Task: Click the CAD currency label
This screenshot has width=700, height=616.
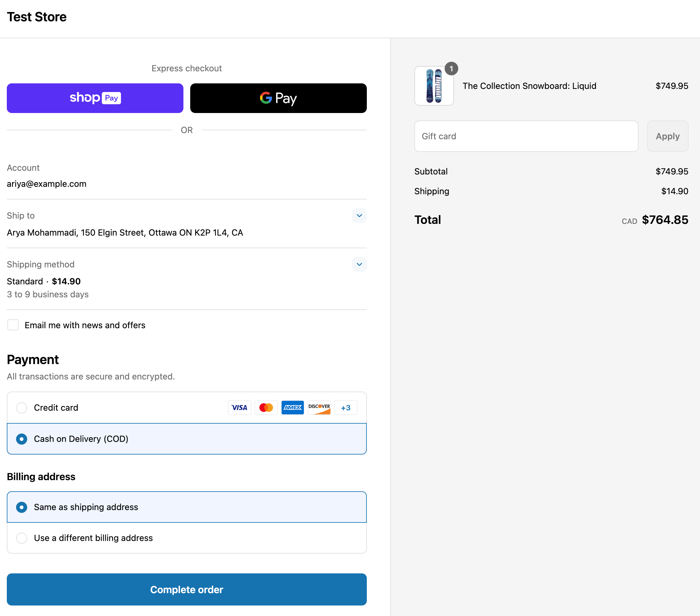Action: tap(629, 221)
